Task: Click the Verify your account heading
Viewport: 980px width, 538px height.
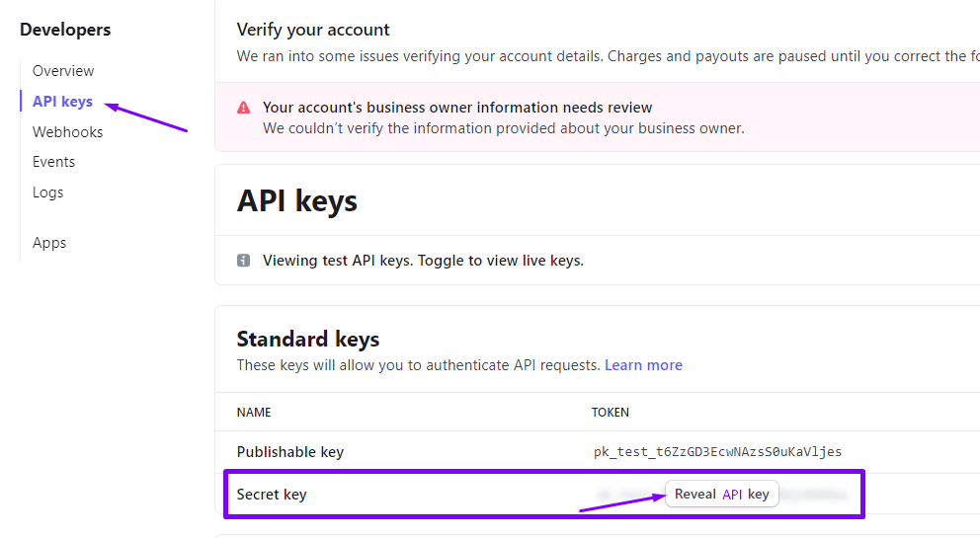Action: coord(313,30)
